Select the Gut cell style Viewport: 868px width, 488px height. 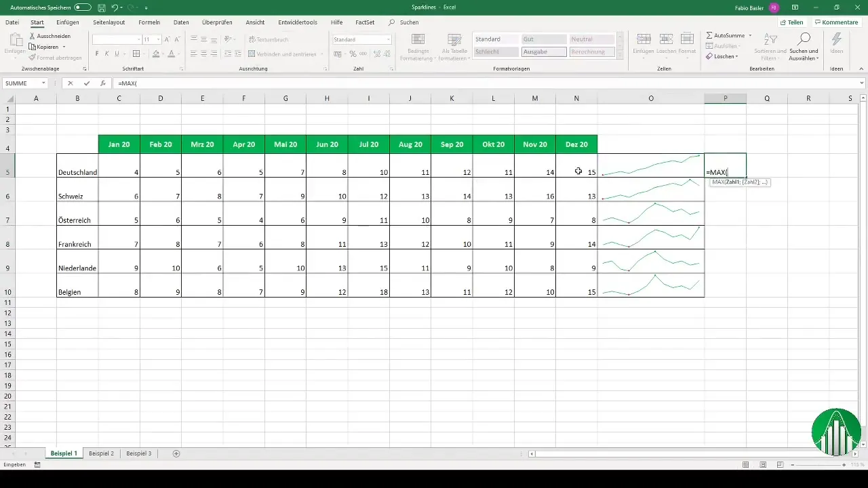[543, 39]
